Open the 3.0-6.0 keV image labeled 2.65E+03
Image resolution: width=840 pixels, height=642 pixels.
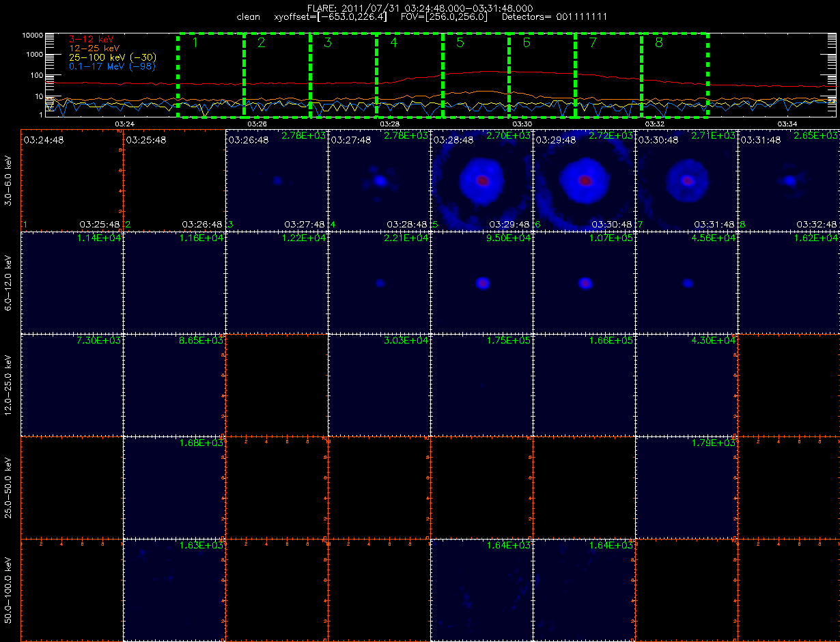click(x=789, y=180)
